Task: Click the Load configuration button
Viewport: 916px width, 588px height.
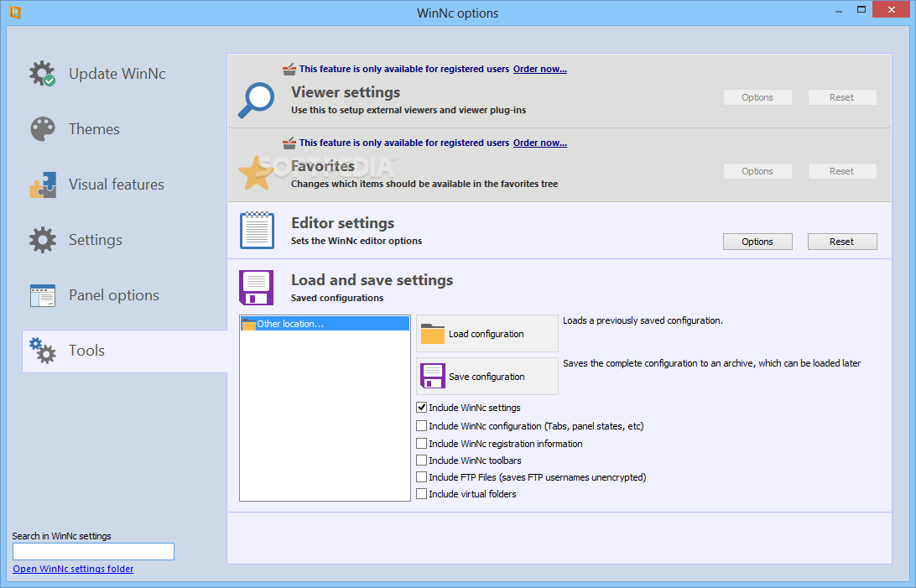Action: (487, 333)
